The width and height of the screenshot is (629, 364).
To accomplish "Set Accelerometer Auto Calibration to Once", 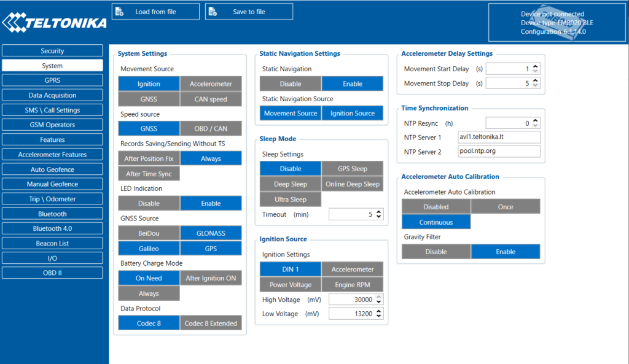I will 506,207.
